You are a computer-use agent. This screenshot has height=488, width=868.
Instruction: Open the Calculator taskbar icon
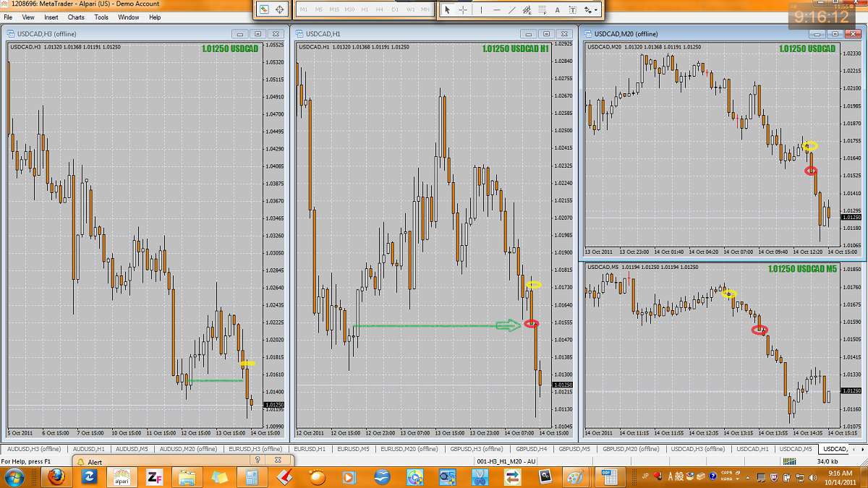(252, 477)
